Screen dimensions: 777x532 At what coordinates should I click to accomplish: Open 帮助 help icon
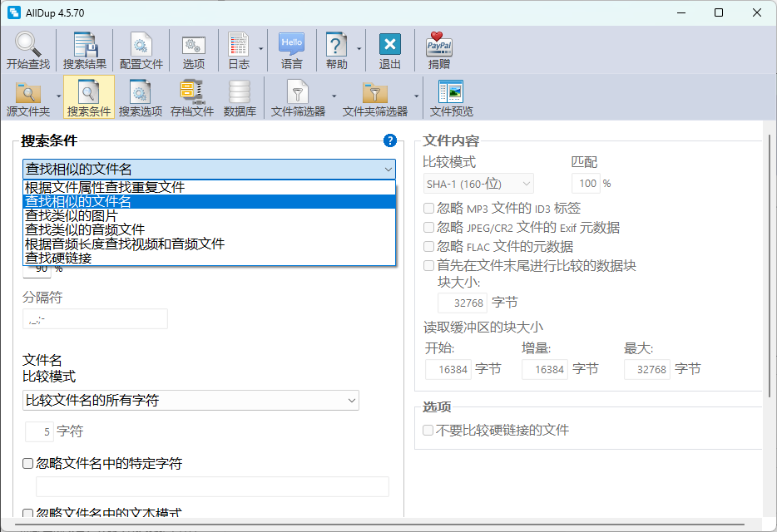(336, 51)
